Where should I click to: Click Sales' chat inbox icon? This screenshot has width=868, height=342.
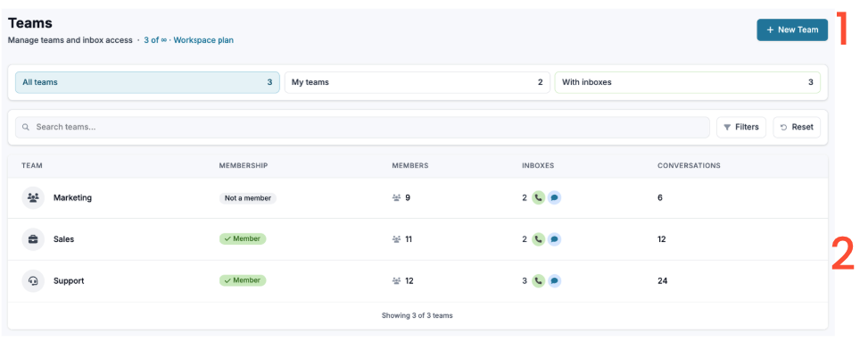tap(554, 239)
